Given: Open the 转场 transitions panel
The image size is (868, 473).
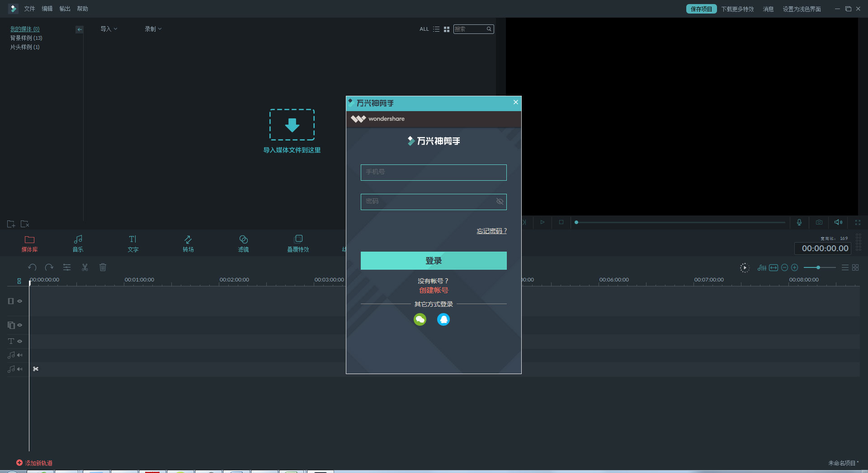Looking at the screenshot, I should [188, 244].
